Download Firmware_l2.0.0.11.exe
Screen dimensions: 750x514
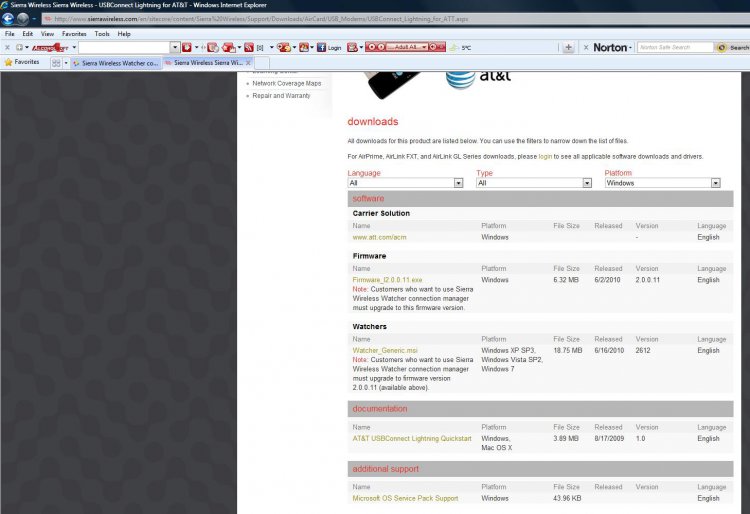click(387, 280)
